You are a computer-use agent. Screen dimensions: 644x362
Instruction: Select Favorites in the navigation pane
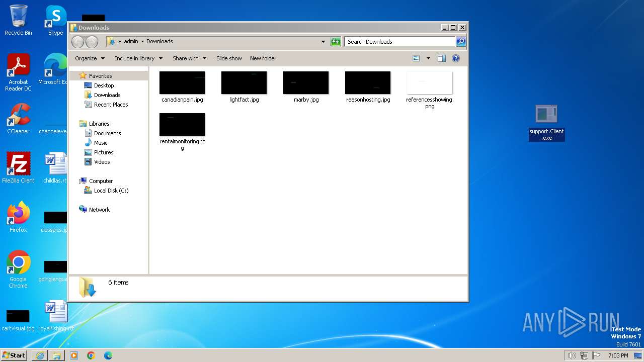tap(100, 76)
